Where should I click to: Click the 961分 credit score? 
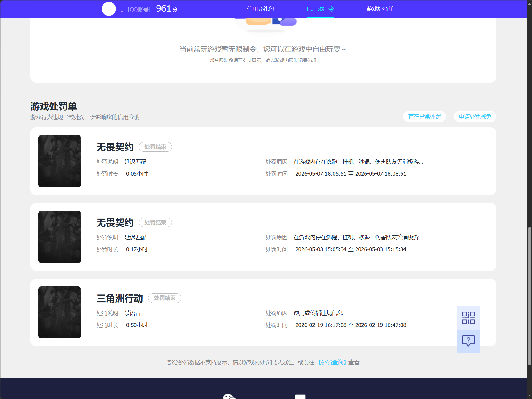pyautogui.click(x=167, y=9)
